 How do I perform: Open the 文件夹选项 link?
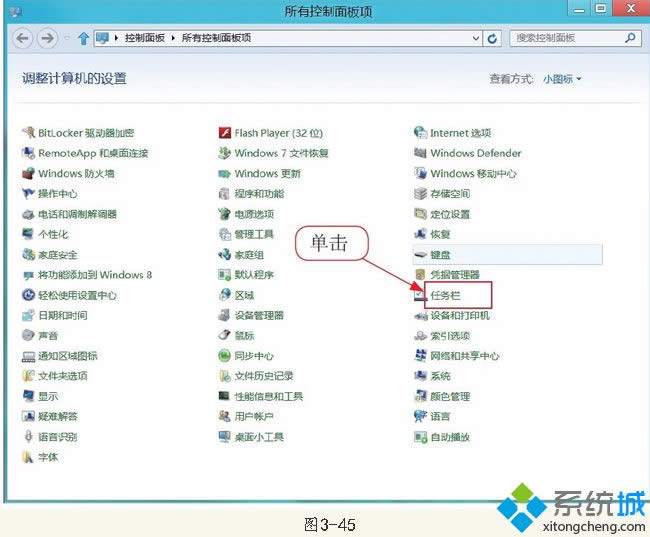click(63, 376)
